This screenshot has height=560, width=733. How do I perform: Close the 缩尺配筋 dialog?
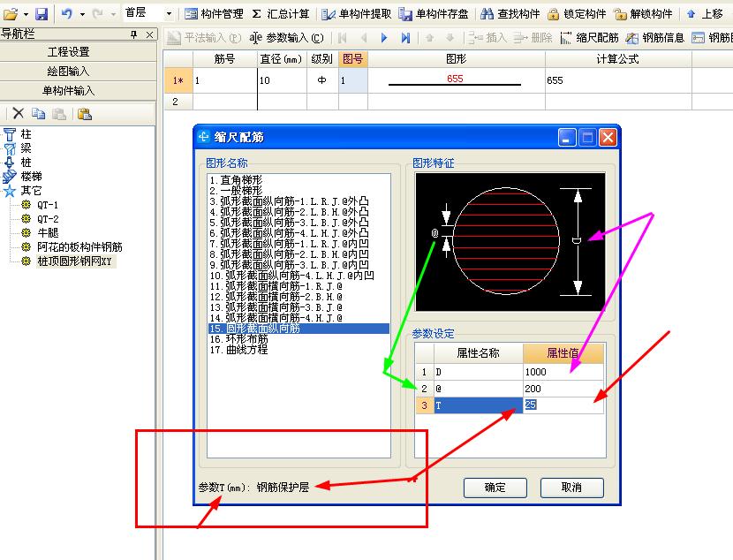(x=608, y=138)
